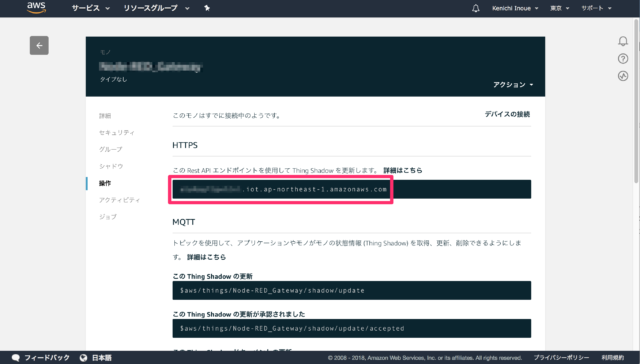
Task: Open the right-side bell alerts icon
Action: click(x=623, y=41)
